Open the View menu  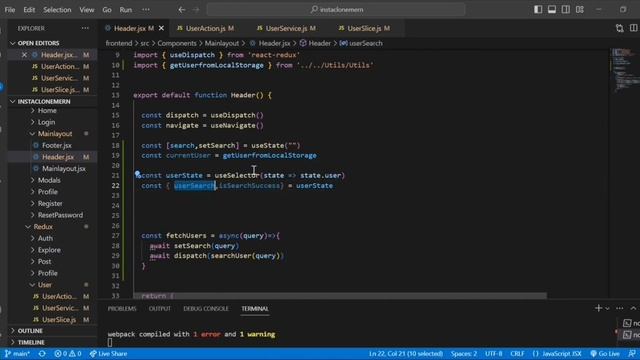pyautogui.click(x=87, y=9)
